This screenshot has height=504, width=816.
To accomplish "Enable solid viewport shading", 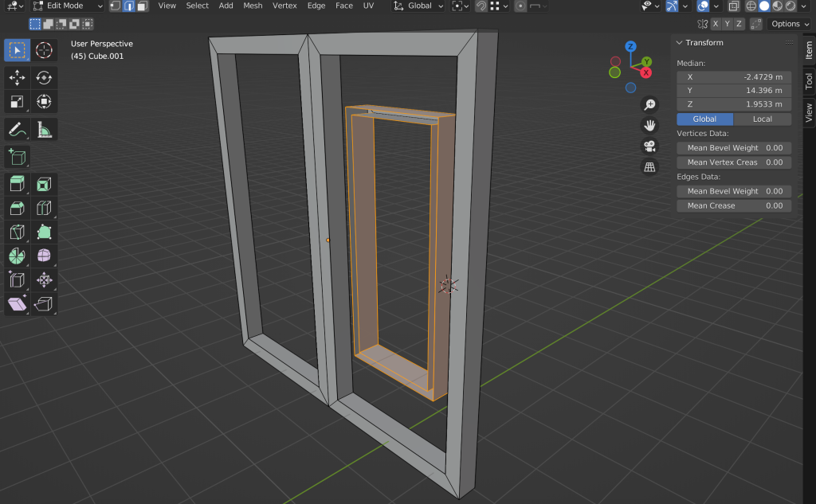I will (x=764, y=6).
